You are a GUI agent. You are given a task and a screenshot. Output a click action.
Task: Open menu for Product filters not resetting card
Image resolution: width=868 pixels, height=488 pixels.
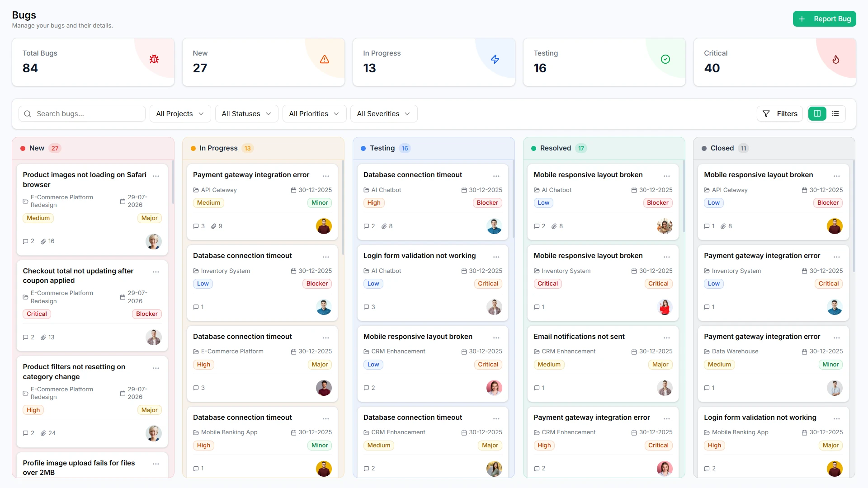156,368
